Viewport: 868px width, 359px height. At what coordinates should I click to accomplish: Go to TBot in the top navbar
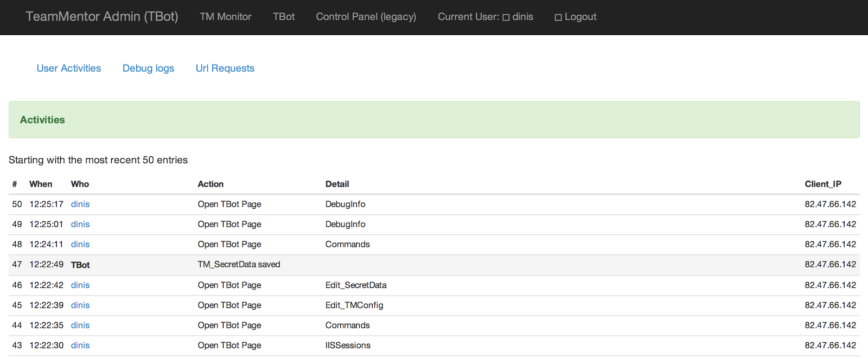click(284, 17)
